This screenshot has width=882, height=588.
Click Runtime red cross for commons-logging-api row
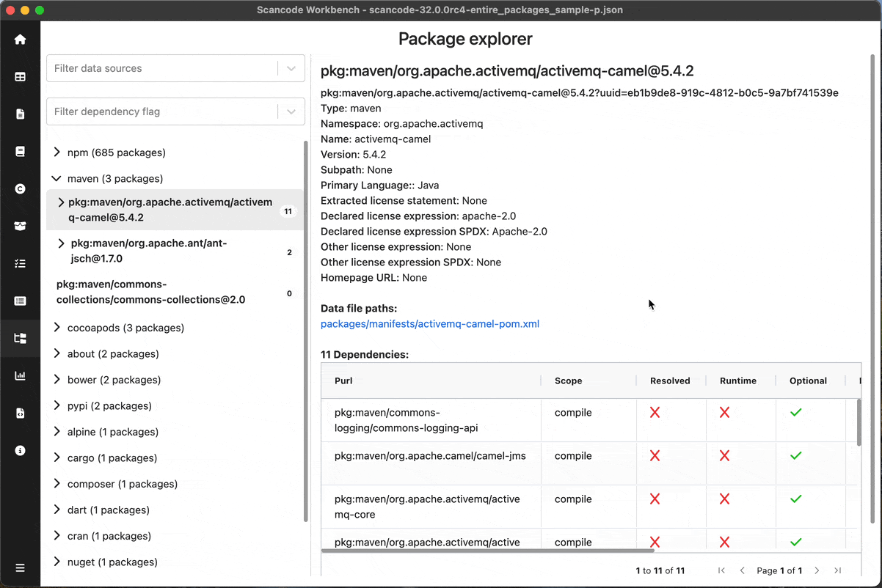[x=724, y=413]
